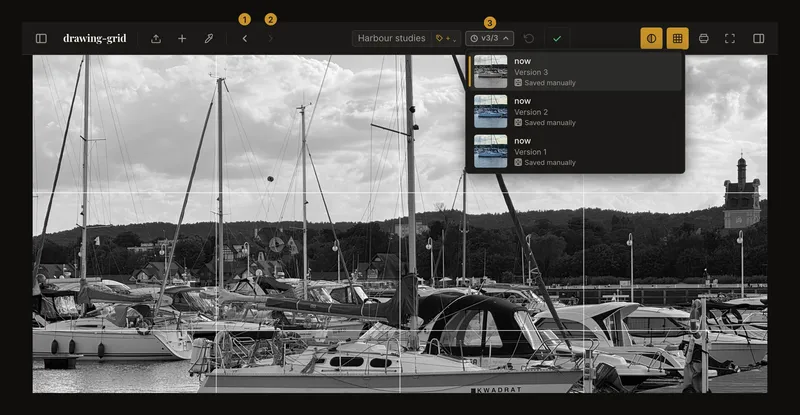This screenshot has width=800, height=415.
Task: Click the save icon beside Version 1's Saved manually
Action: [x=518, y=162]
